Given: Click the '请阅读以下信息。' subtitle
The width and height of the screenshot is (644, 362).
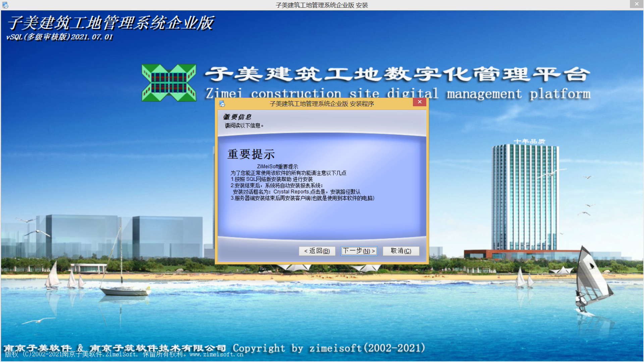Looking at the screenshot, I should pyautogui.click(x=244, y=126).
